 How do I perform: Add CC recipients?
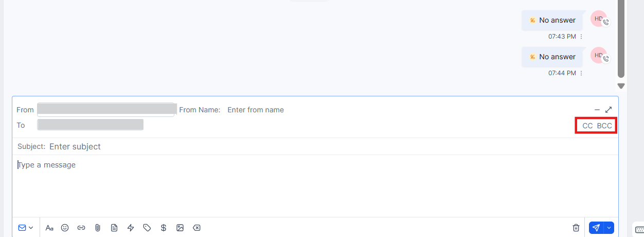click(587, 126)
